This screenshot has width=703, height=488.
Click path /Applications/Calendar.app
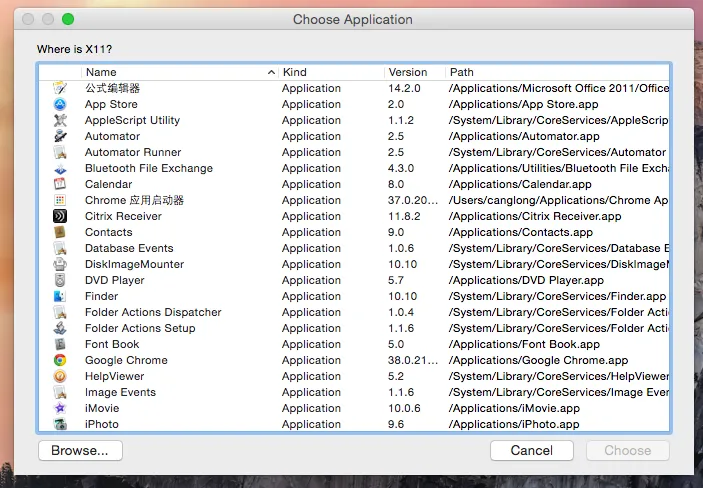(x=521, y=184)
